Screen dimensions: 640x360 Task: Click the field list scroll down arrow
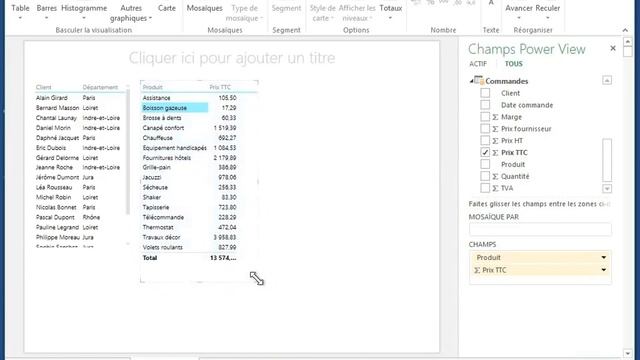coord(607,189)
